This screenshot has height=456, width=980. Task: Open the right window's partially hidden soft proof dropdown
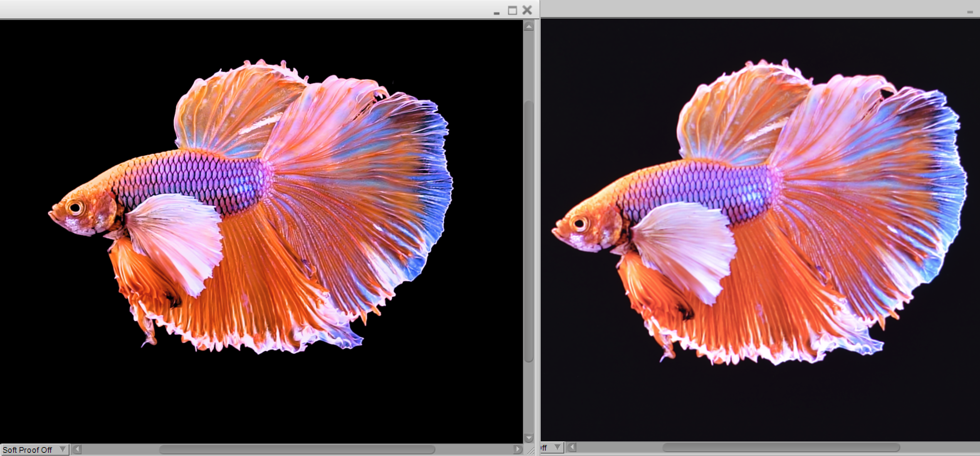coord(552,447)
